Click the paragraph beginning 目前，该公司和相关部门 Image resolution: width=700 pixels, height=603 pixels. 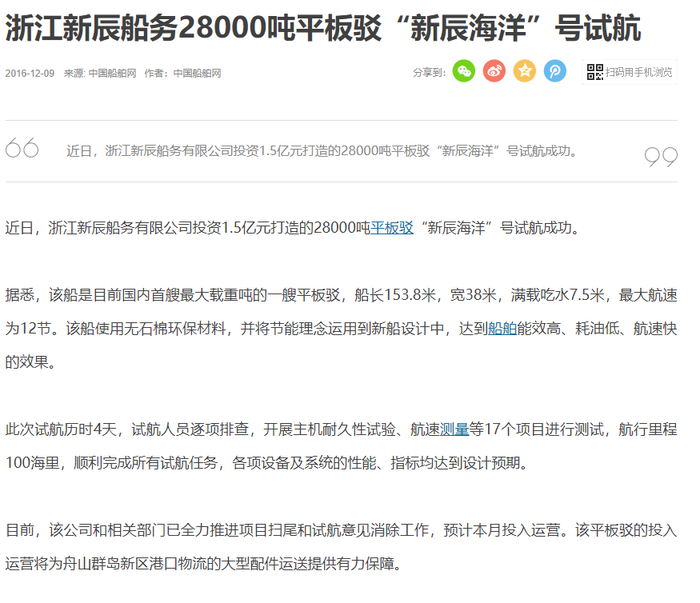342,547
